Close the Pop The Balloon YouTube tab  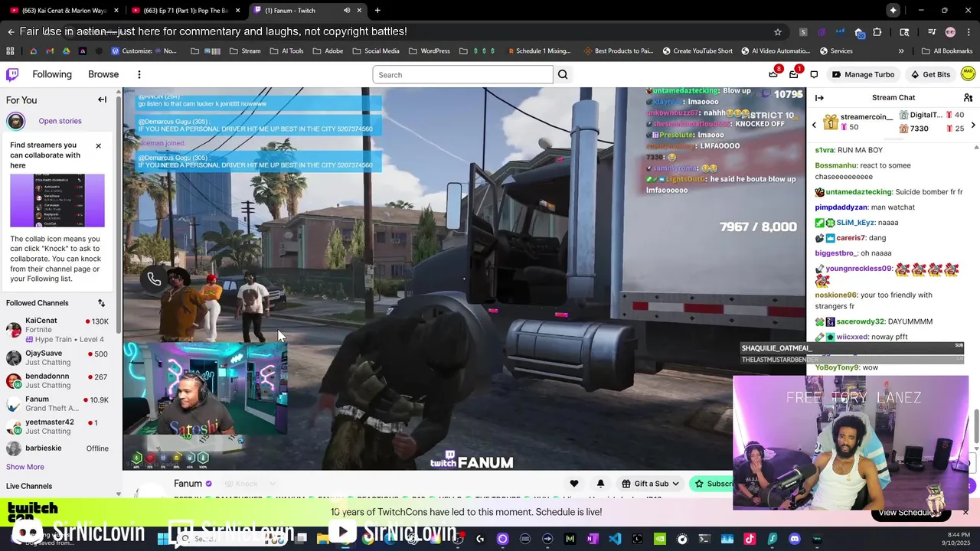point(238,11)
